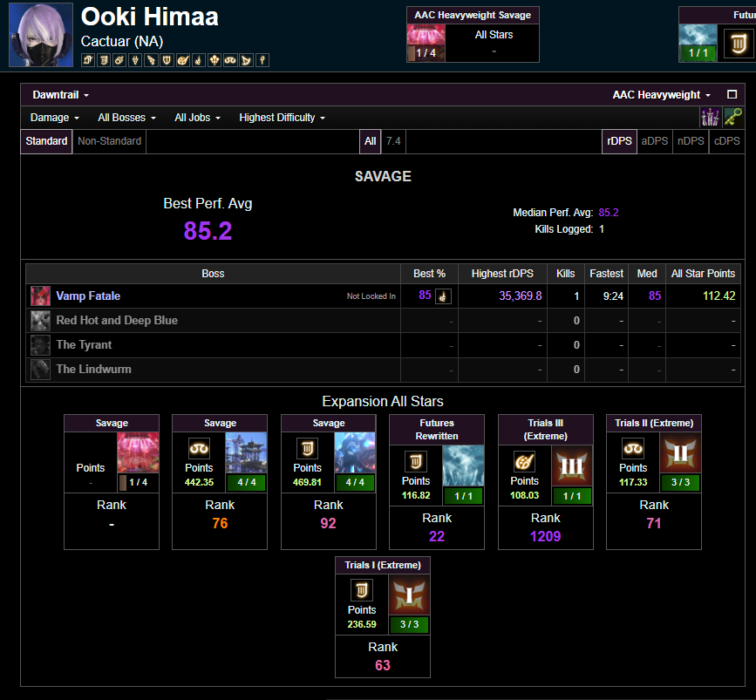This screenshot has height=700, width=756.
Task: Click shield job icon in Futures Rewritten card
Action: pos(416,462)
